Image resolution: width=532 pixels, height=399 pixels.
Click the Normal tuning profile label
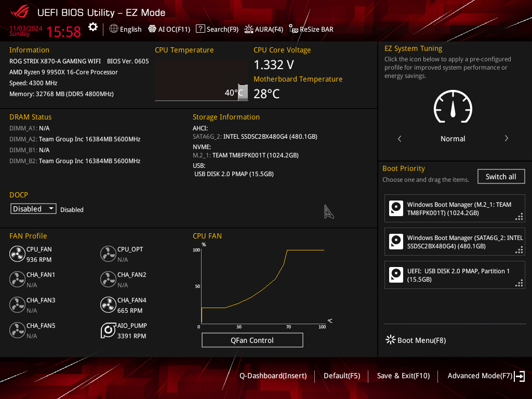point(453,138)
